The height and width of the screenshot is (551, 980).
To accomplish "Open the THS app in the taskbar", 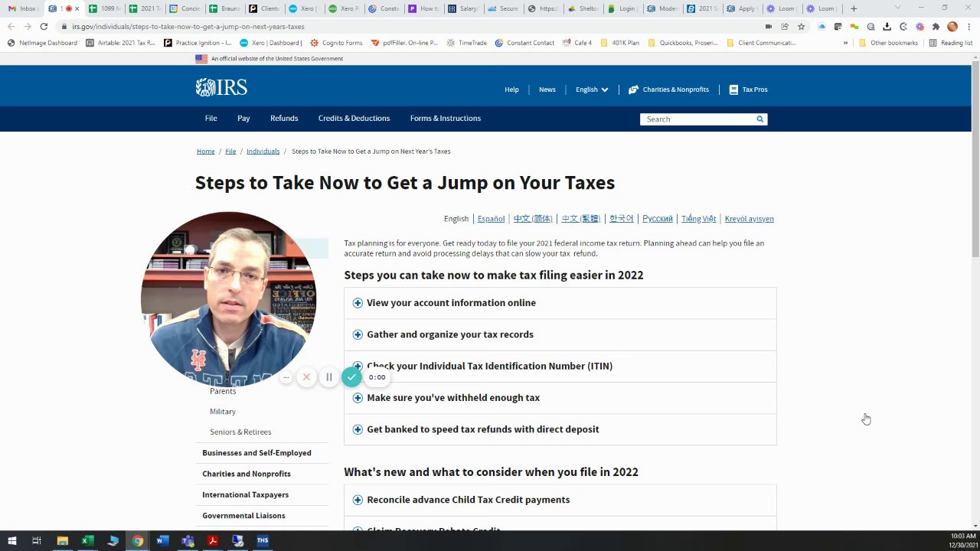I will coord(263,541).
